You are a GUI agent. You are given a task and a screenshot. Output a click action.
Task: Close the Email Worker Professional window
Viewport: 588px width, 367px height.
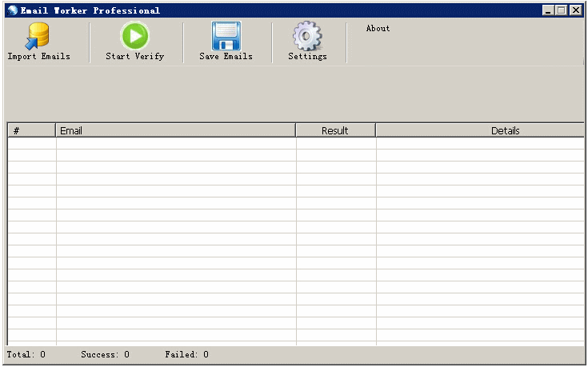tap(576, 10)
